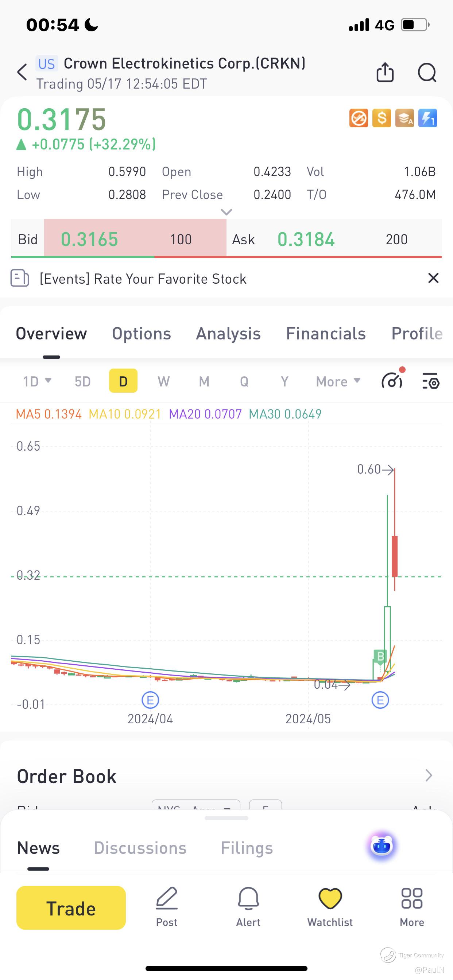453x980 pixels.
Task: Switch to the Analysis tab
Action: pyautogui.click(x=228, y=334)
